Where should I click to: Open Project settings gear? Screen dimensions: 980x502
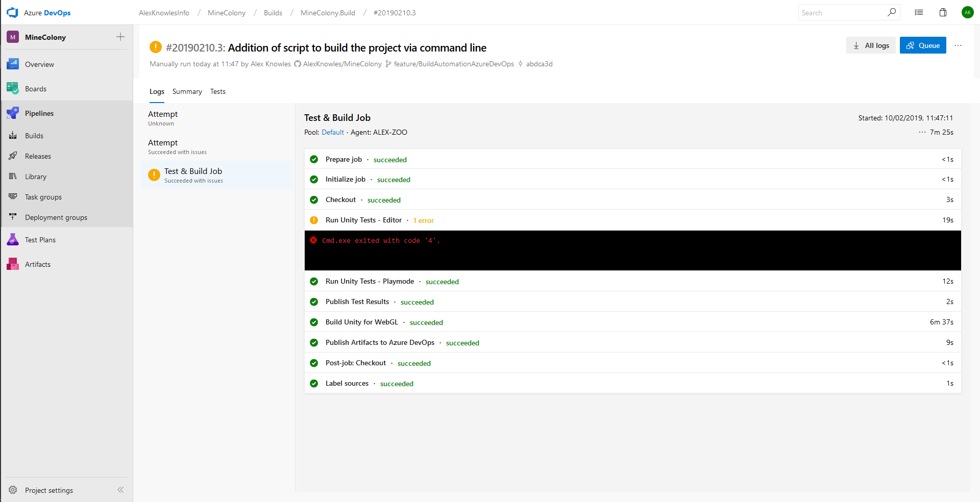(x=13, y=490)
